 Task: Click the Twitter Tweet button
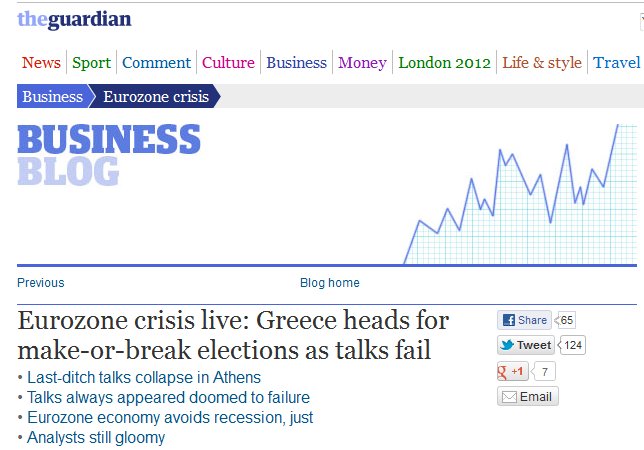pyautogui.click(x=526, y=346)
